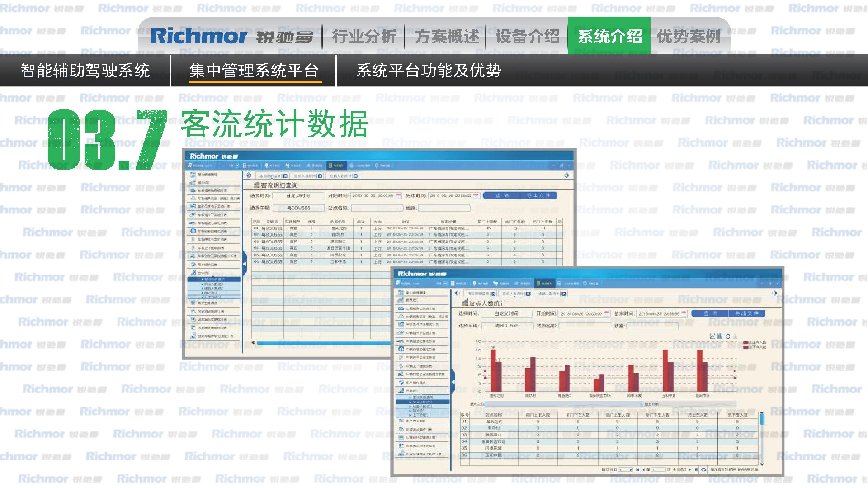The height and width of the screenshot is (488, 868).
Task: Collapse the sidebar via arrow handle in 客流明细查询 window
Action: click(x=245, y=264)
